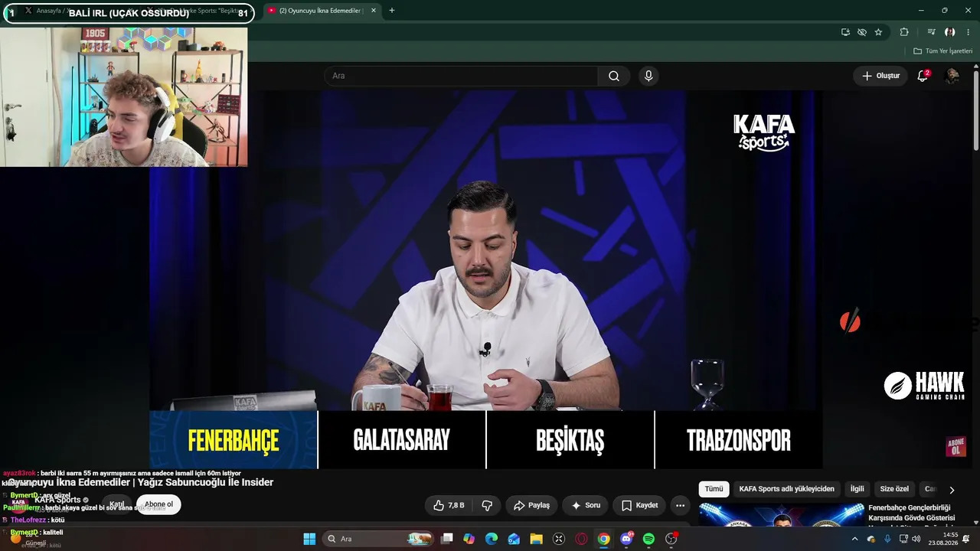Click the Paylaş share button
Viewport: 980px width, 551px height.
tap(531, 505)
